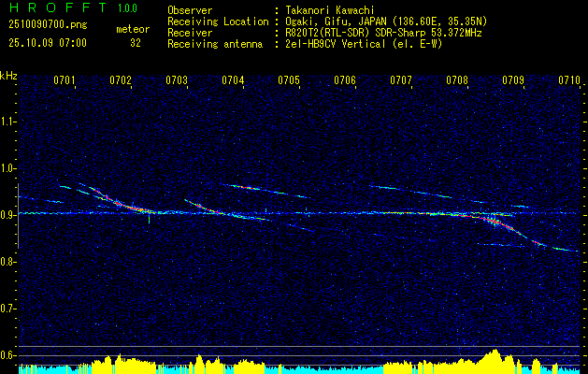This screenshot has width=588, height=374.
Task: Pick the 0706 time tick label
Action: click(345, 81)
